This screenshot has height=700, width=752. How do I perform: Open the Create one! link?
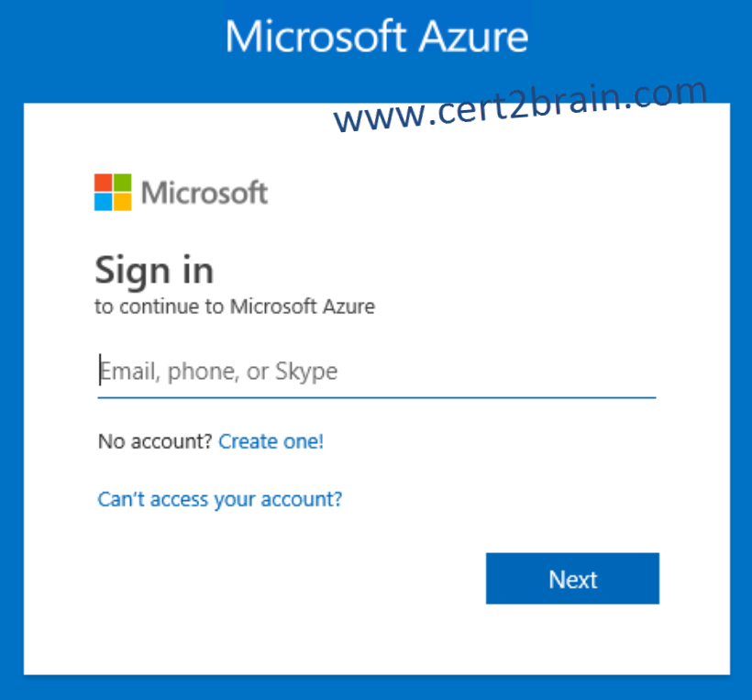point(271,441)
